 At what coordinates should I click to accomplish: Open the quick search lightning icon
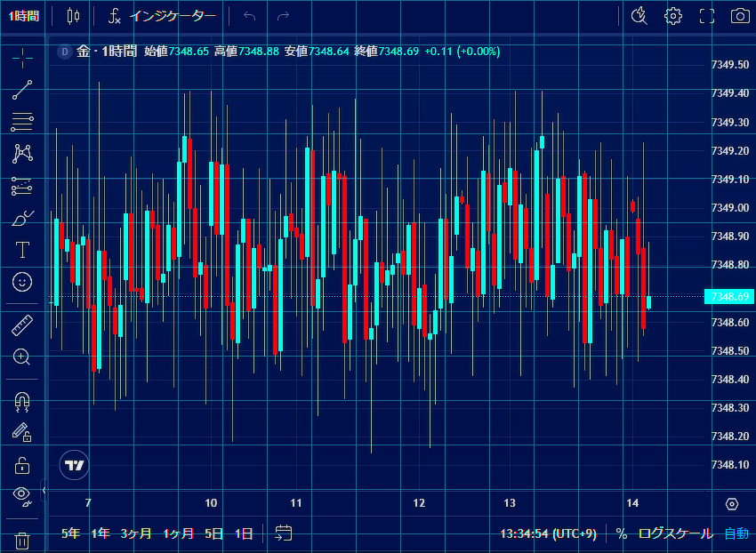(639, 16)
